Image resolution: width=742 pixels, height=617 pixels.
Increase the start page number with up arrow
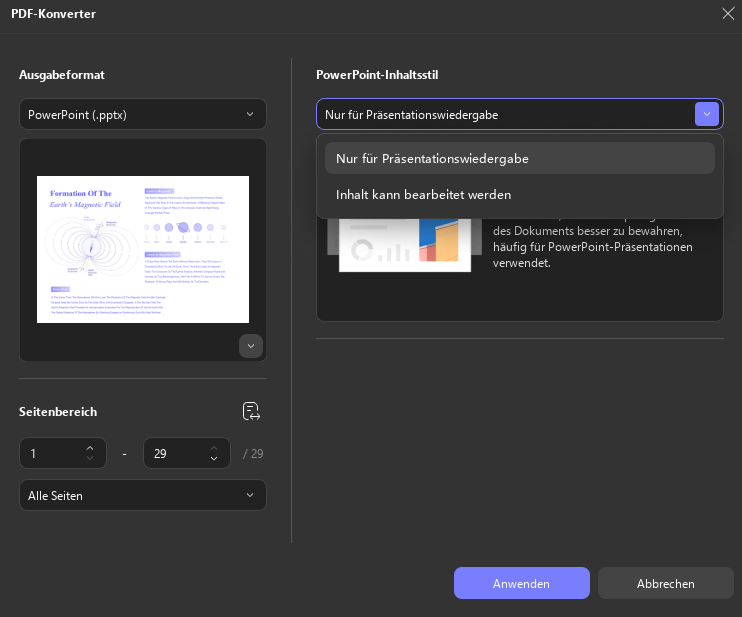coord(90,448)
